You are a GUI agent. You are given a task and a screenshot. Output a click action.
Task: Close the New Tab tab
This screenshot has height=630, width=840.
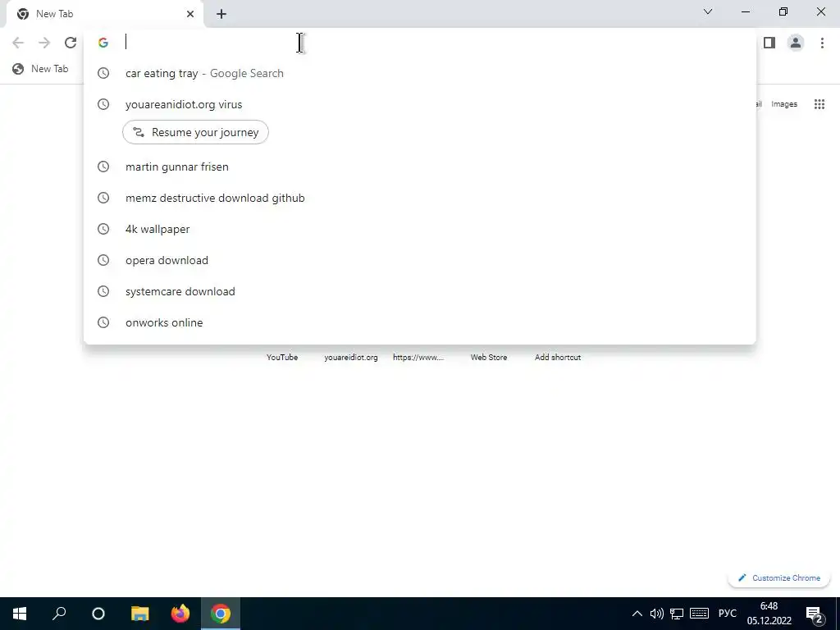click(190, 14)
